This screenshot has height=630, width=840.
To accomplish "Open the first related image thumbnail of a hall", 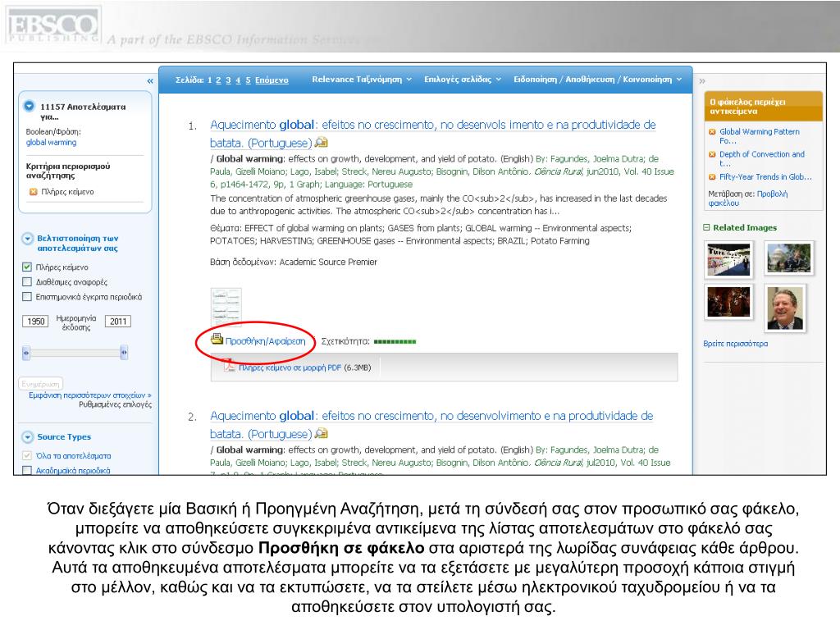I will coord(728,260).
